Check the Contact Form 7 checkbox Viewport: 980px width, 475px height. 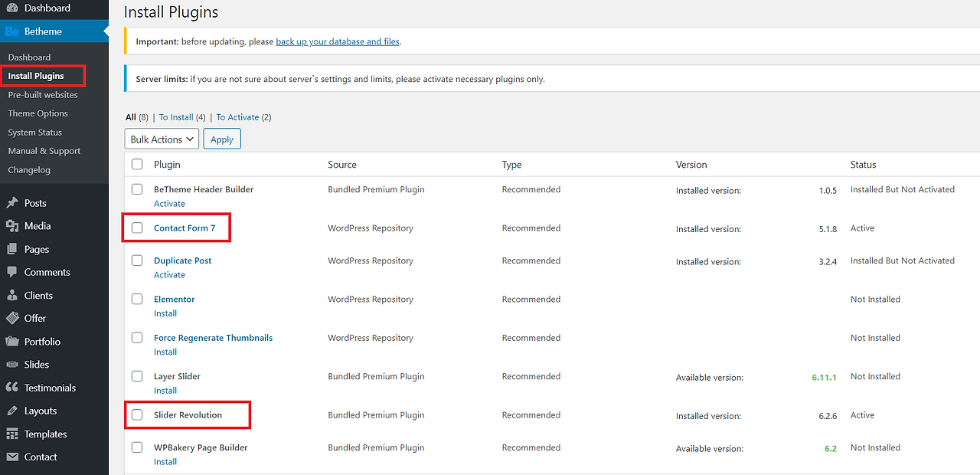tap(137, 228)
